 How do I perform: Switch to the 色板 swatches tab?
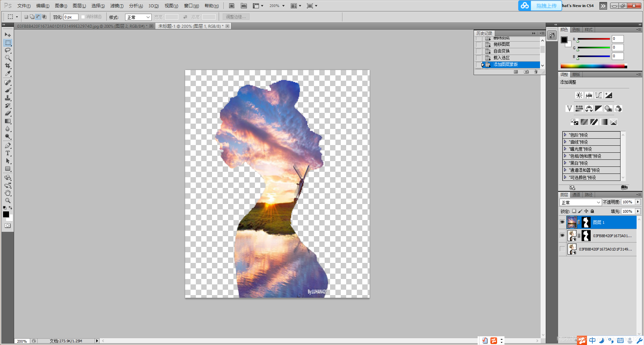pyautogui.click(x=576, y=30)
